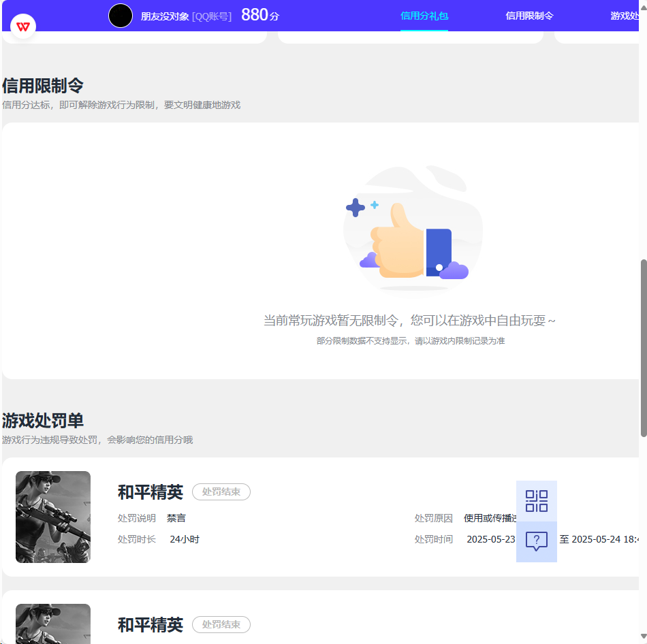This screenshot has height=644, width=647.
Task: Open the QR code floating icon
Action: (x=537, y=501)
